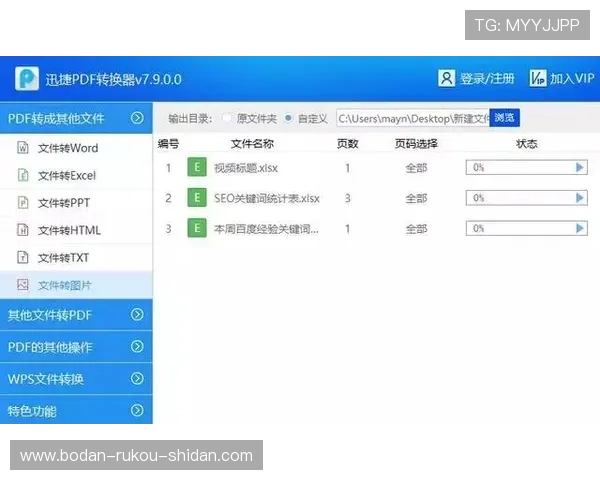Choose 文件转PPT conversion option
Screen dimensions: 600x480
(76, 202)
